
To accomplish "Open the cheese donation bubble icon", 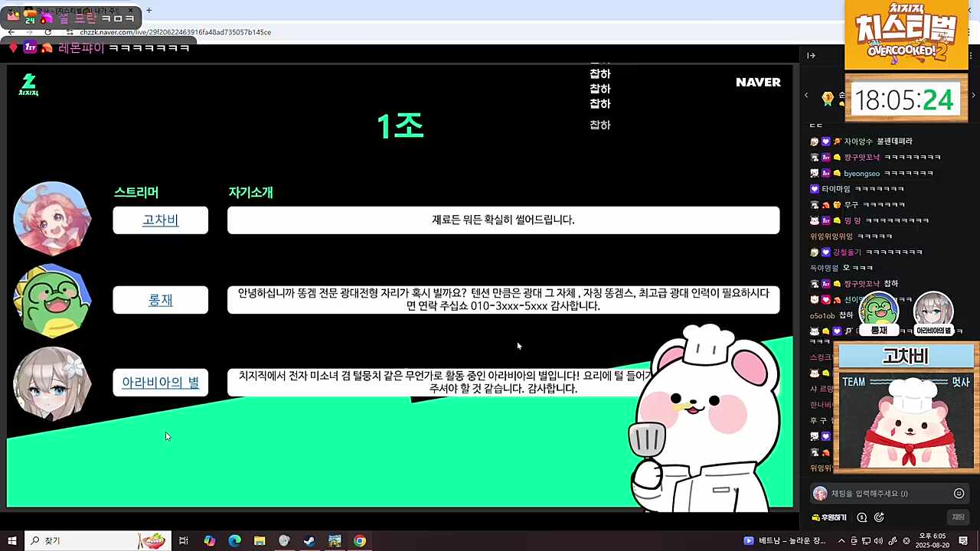I will (862, 517).
